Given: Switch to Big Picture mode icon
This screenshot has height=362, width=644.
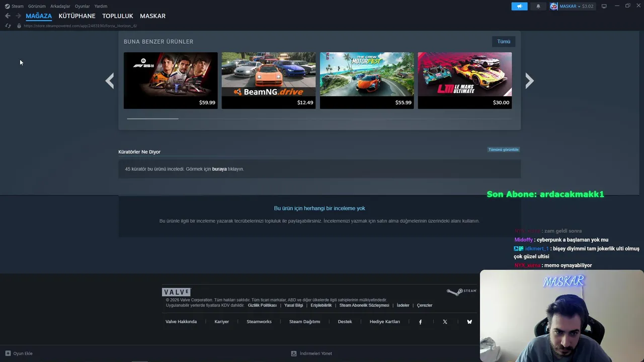Looking at the screenshot, I should 604,6.
